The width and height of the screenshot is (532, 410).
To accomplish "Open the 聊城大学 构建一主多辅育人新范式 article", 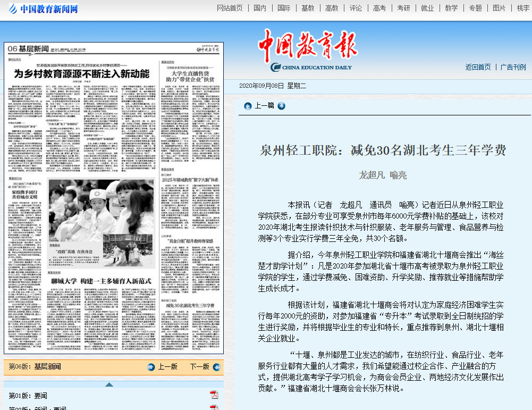I will point(101,281).
